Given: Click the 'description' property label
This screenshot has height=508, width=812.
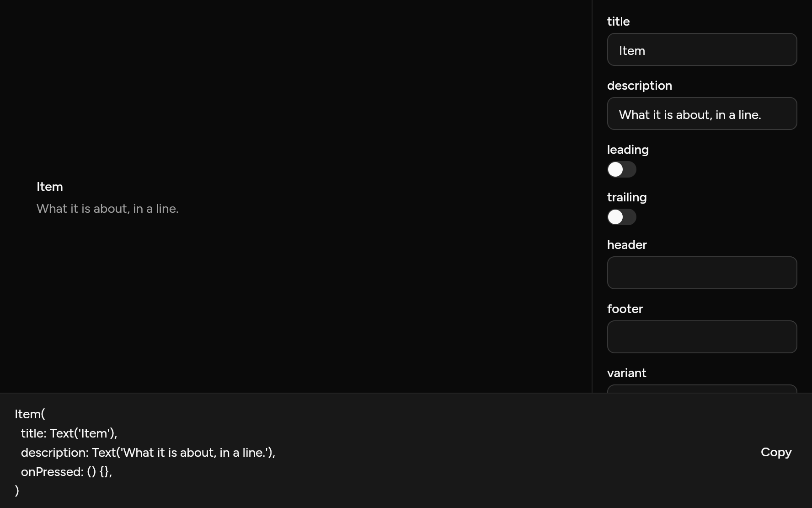Looking at the screenshot, I should pyautogui.click(x=639, y=86).
